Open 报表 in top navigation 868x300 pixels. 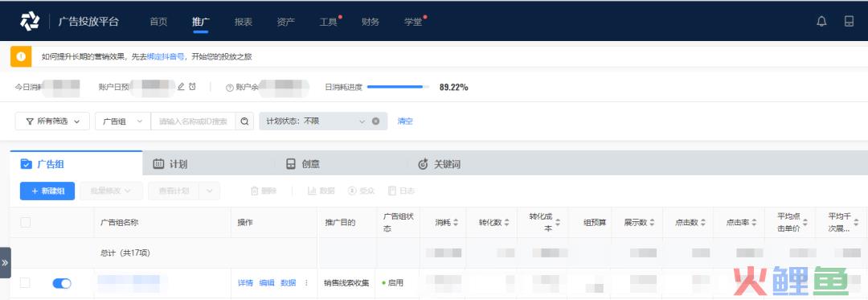click(243, 22)
